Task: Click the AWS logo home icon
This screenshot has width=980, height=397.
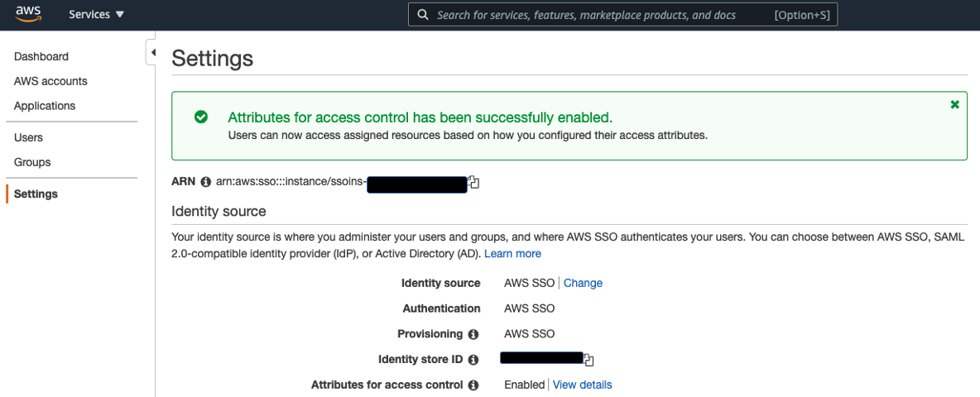Action: point(28,15)
